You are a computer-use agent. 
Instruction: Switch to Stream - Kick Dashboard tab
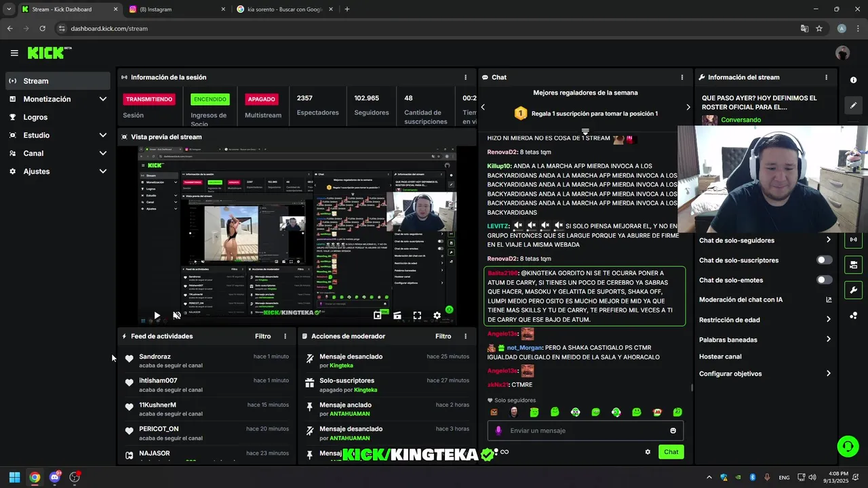(x=69, y=9)
